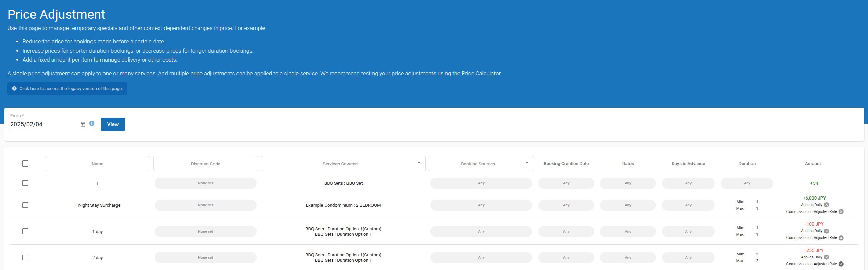Click Commission on Adjusted Rate icon for 1 Night Stay Surcharge
Viewport: 868px width, 270px height.
tap(841, 212)
